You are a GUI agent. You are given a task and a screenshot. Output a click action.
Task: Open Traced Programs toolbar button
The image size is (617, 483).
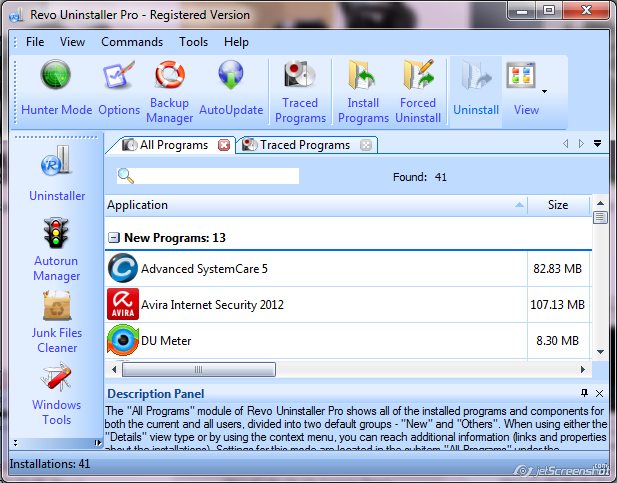[300, 91]
